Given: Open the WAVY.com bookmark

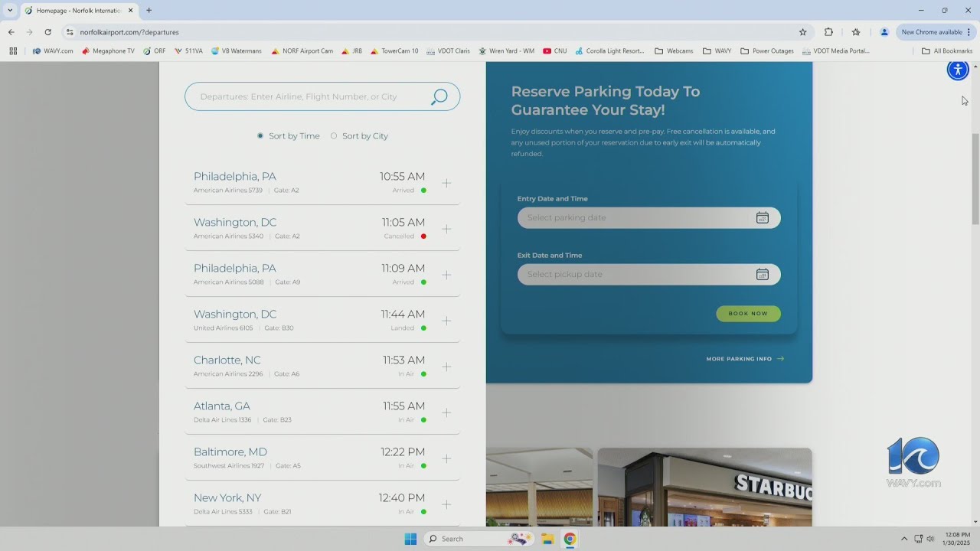Looking at the screenshot, I should pyautogui.click(x=53, y=51).
